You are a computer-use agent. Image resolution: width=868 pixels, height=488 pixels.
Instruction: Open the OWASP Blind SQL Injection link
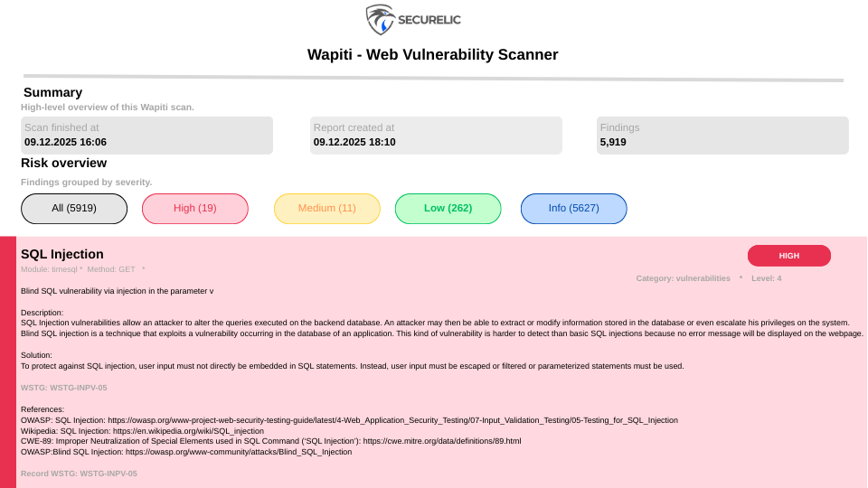(x=239, y=452)
